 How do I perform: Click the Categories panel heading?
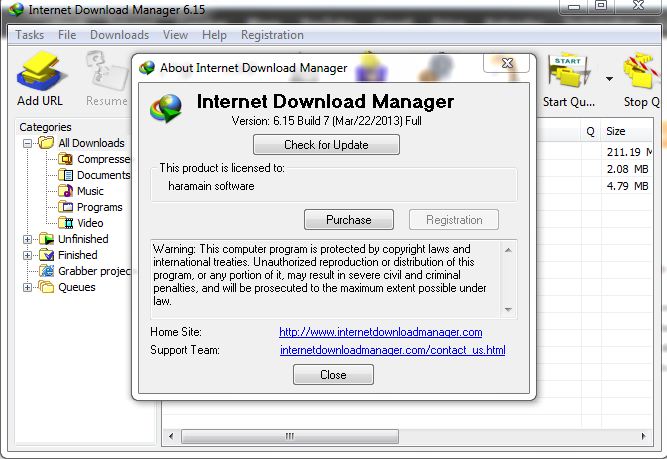(46, 127)
